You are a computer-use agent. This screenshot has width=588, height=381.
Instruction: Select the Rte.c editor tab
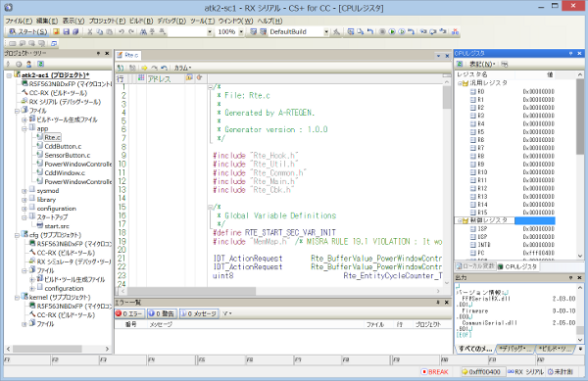point(127,55)
